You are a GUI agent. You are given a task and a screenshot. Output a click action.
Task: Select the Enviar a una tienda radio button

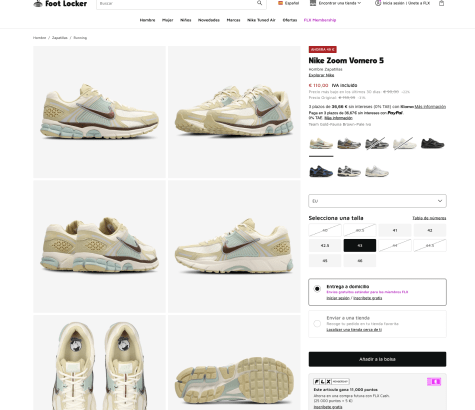coord(317,323)
